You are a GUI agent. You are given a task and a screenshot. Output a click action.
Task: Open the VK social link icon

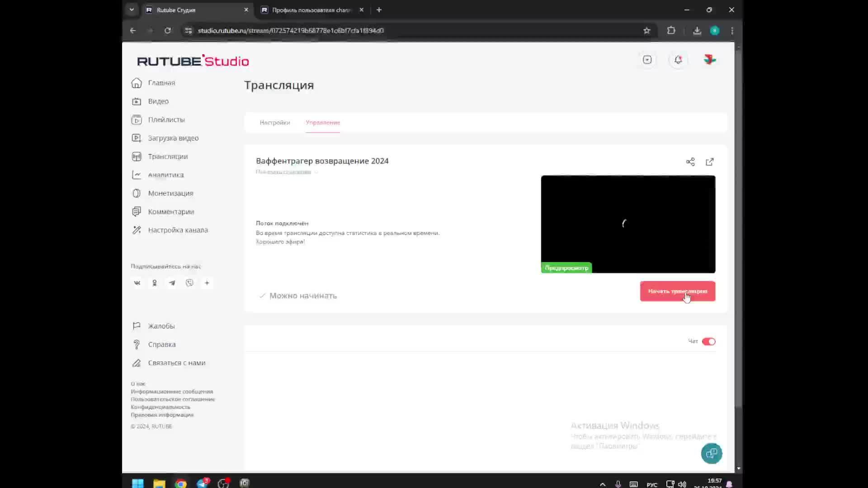137,283
